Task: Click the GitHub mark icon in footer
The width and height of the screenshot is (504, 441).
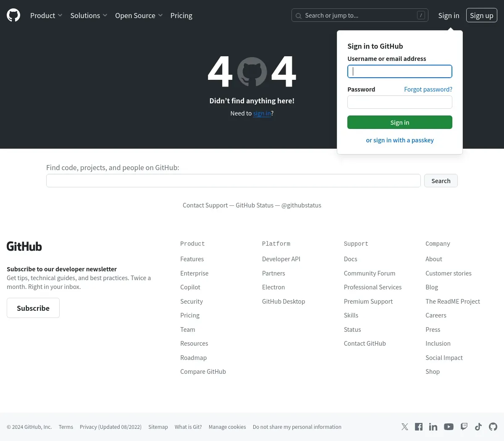Action: [x=493, y=427]
